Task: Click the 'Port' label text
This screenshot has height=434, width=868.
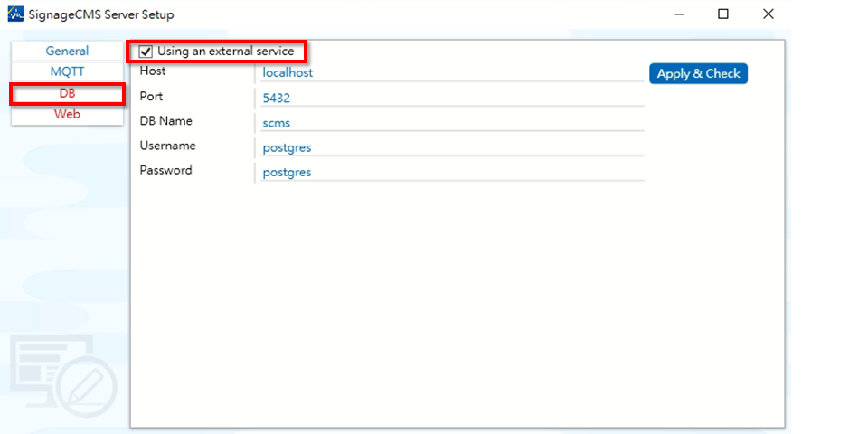Action: click(x=151, y=96)
